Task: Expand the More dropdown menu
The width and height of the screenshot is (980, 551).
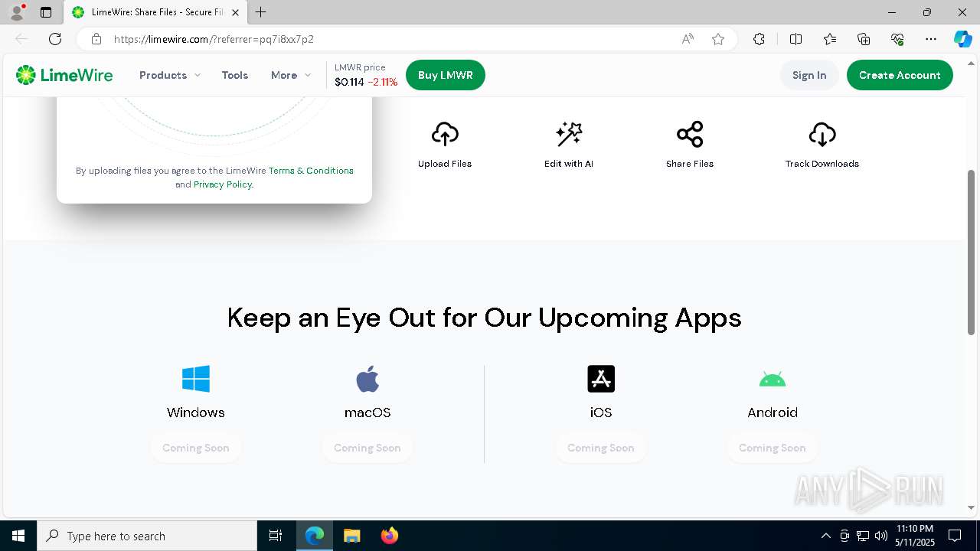Action: (291, 75)
